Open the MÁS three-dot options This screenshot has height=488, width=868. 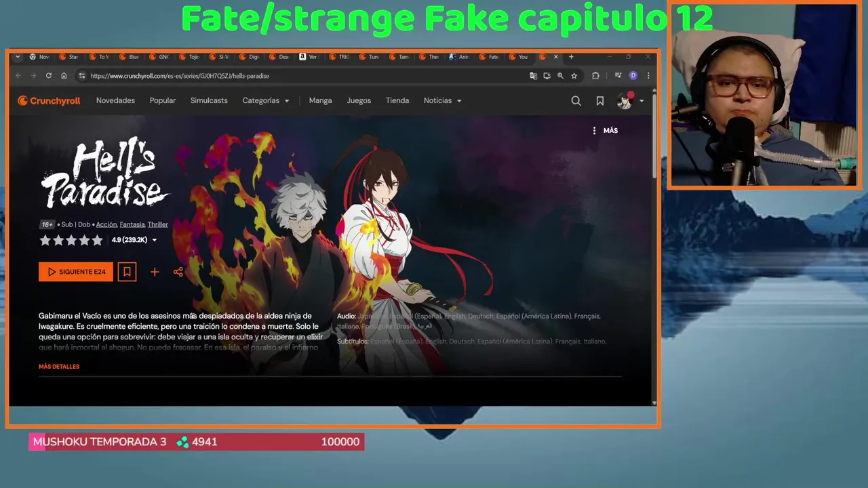605,130
